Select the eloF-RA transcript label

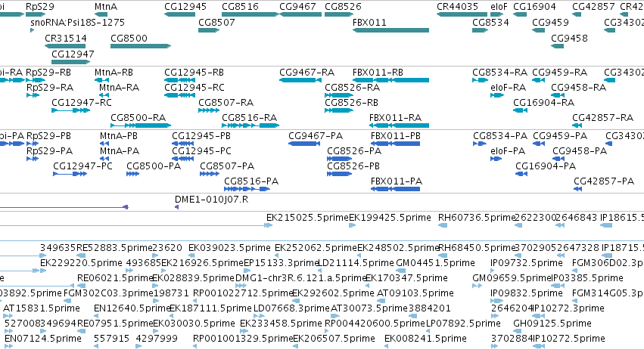[x=508, y=88]
